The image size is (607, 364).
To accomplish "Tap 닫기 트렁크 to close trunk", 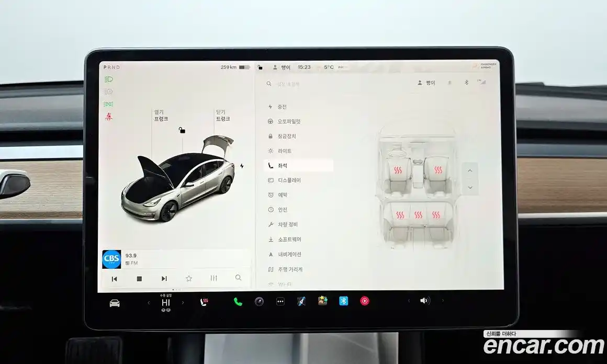I will pos(222,116).
